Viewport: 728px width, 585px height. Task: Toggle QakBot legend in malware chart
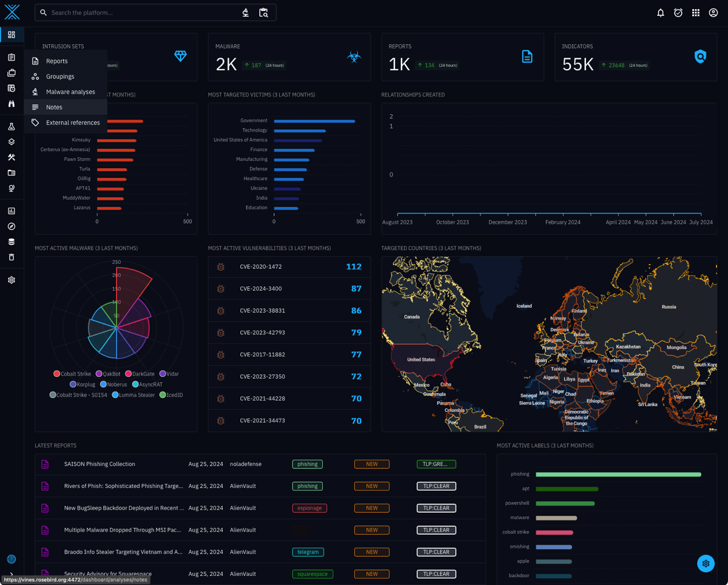pos(108,374)
